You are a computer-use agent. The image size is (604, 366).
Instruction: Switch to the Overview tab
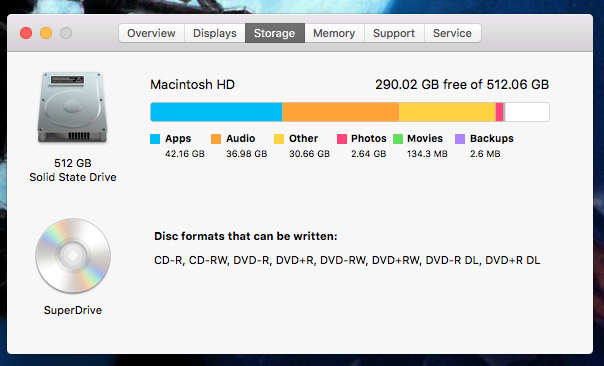click(x=151, y=33)
